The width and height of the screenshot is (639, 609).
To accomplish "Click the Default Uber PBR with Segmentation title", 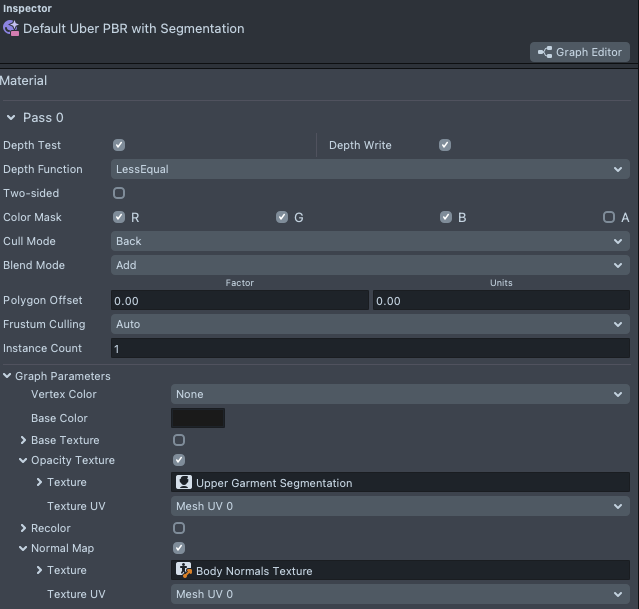I will pyautogui.click(x=134, y=29).
